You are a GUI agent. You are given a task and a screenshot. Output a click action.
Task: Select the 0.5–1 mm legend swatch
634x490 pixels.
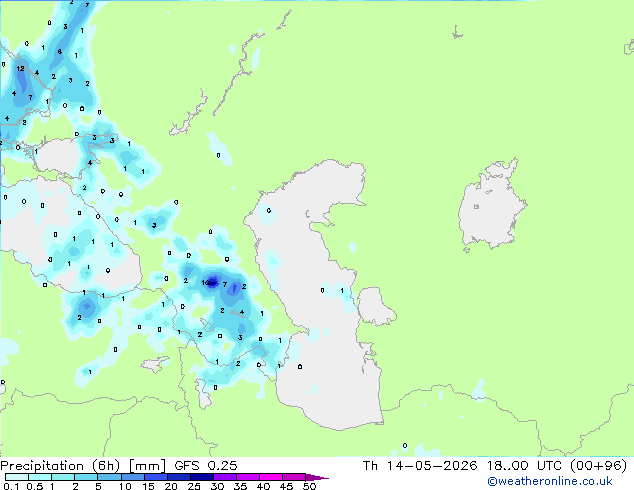pyautogui.click(x=40, y=477)
